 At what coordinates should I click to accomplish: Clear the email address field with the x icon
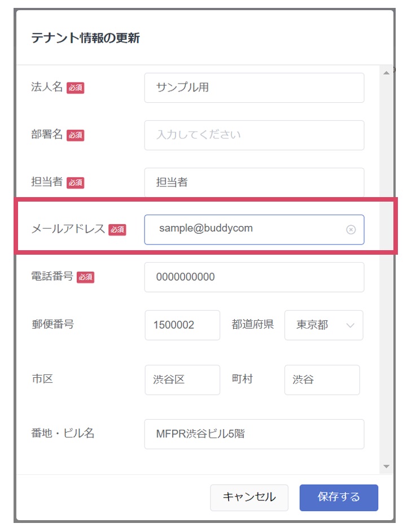coord(351,229)
